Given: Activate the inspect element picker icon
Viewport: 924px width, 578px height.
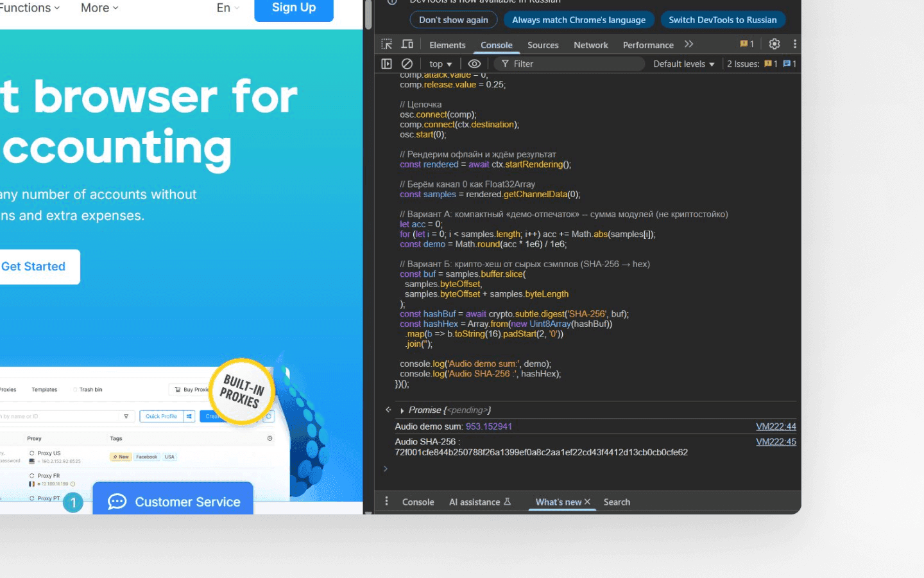Looking at the screenshot, I should pos(386,44).
